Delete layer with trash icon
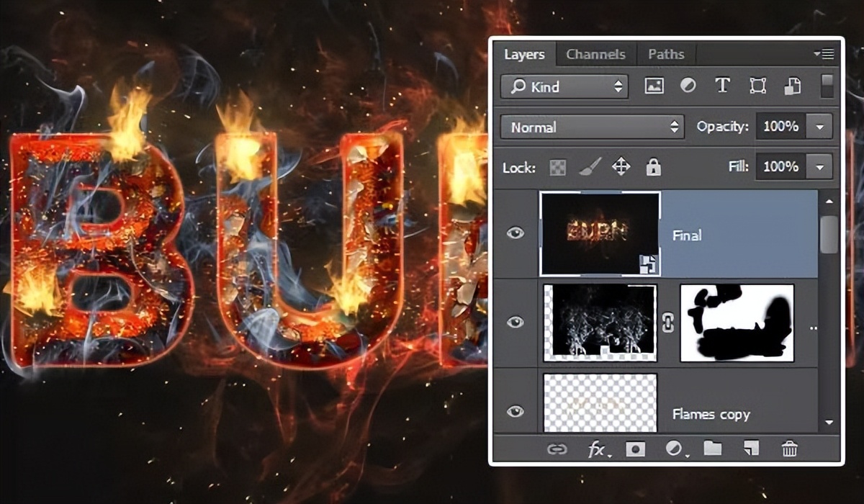 coord(790,449)
